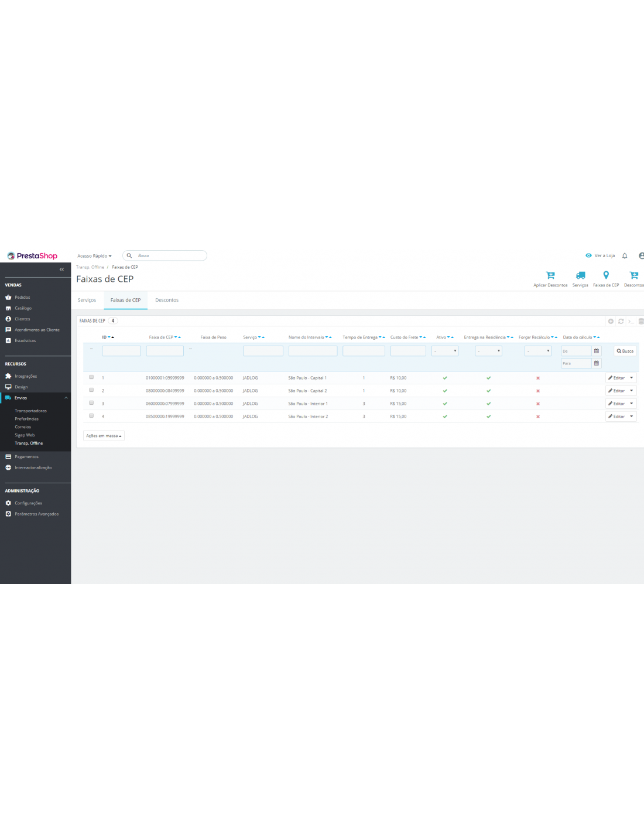Viewport: 644px width, 833px height.
Task: Toggle the Ativo status for São Paulo - Capital 2
Action: (x=445, y=391)
